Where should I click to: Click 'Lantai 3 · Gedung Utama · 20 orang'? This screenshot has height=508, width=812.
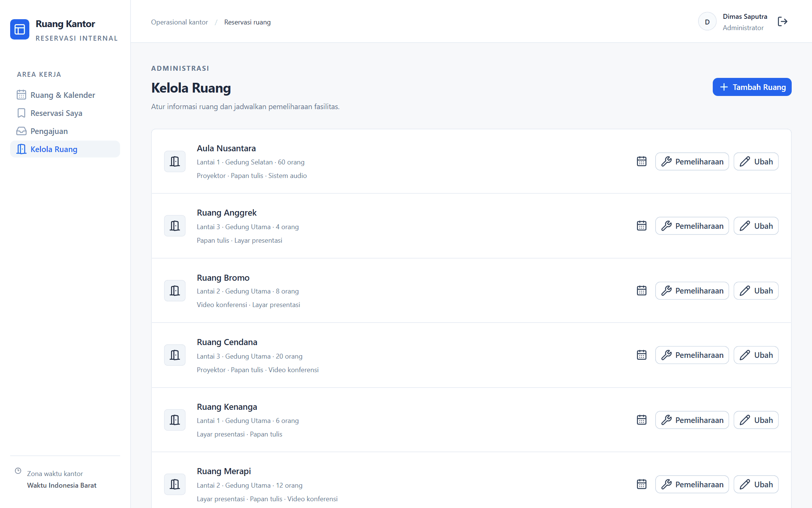point(250,356)
